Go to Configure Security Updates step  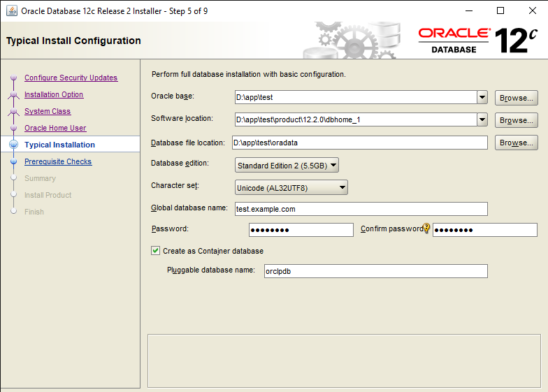point(71,78)
